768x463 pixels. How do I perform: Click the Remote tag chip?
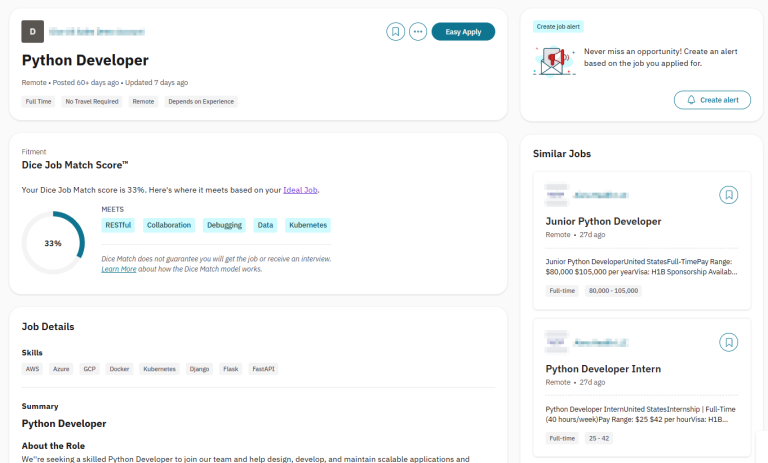pos(144,101)
